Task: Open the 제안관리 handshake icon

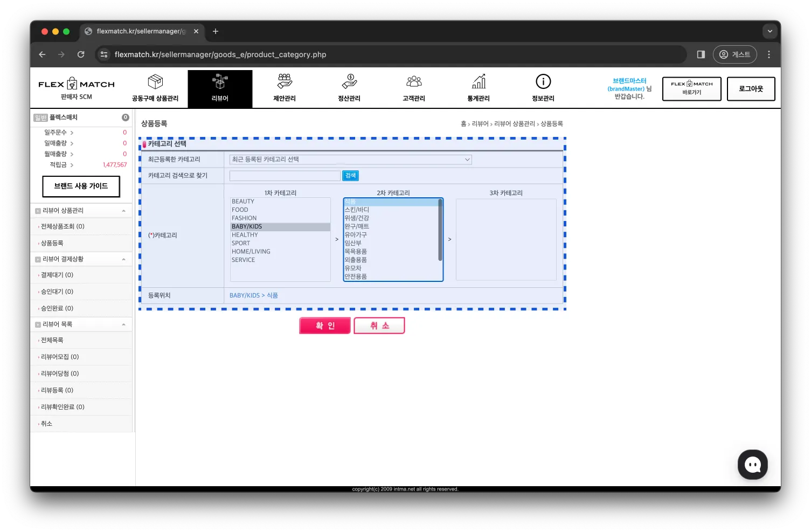Action: click(285, 82)
